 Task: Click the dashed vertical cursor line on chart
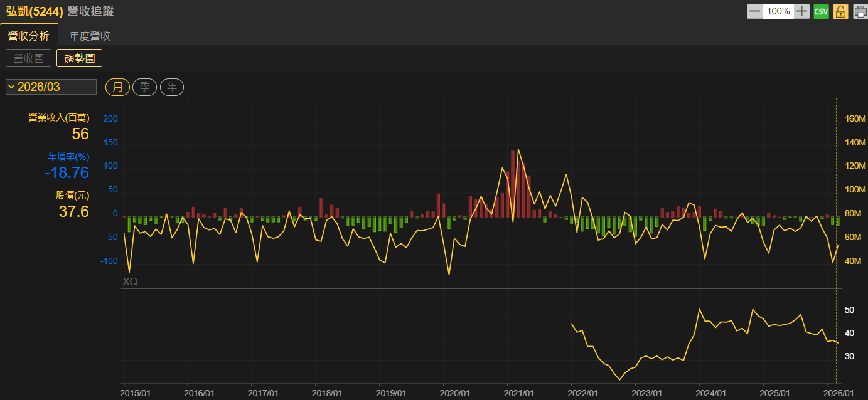coord(837,188)
